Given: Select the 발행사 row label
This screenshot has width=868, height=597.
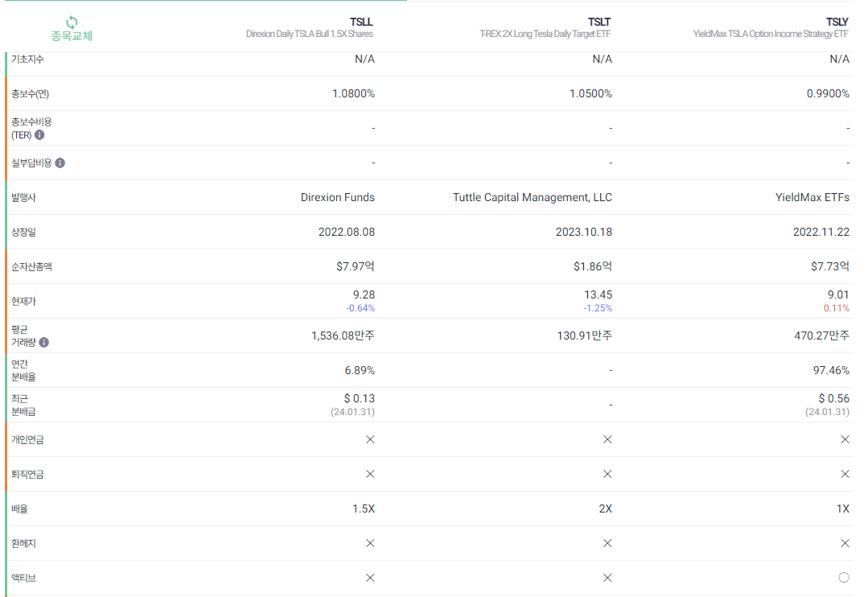Looking at the screenshot, I should 23,198.
